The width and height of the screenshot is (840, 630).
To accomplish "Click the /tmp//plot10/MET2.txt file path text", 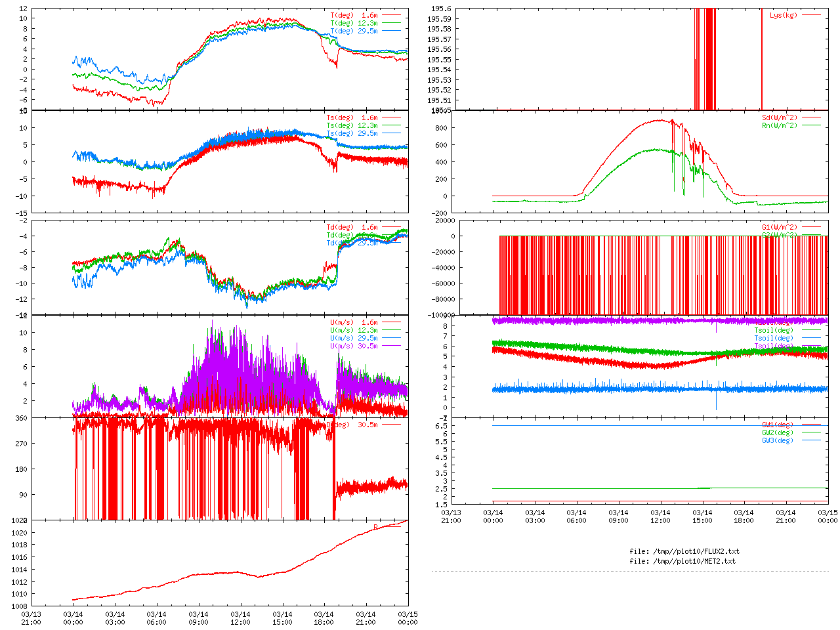I will [x=682, y=561].
